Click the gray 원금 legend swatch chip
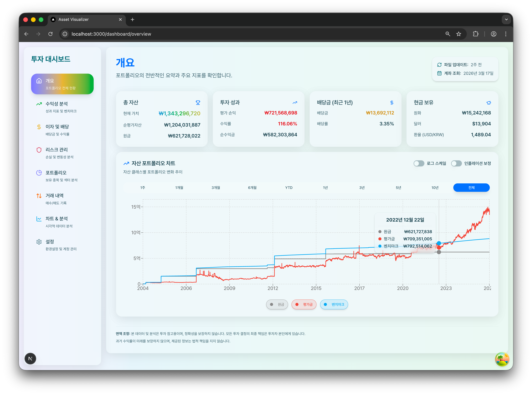 pyautogui.click(x=277, y=304)
